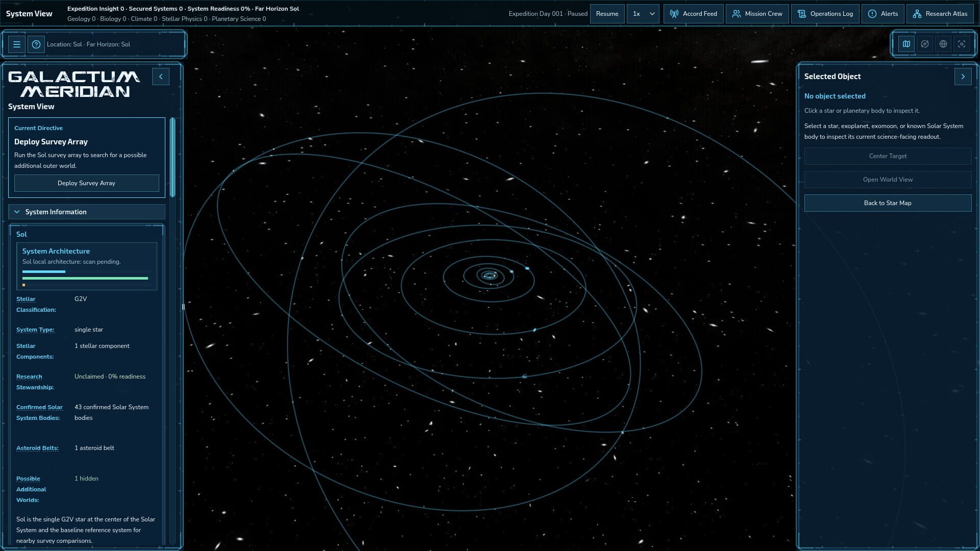Click the Center Target button
The image size is (980, 551).
[888, 156]
